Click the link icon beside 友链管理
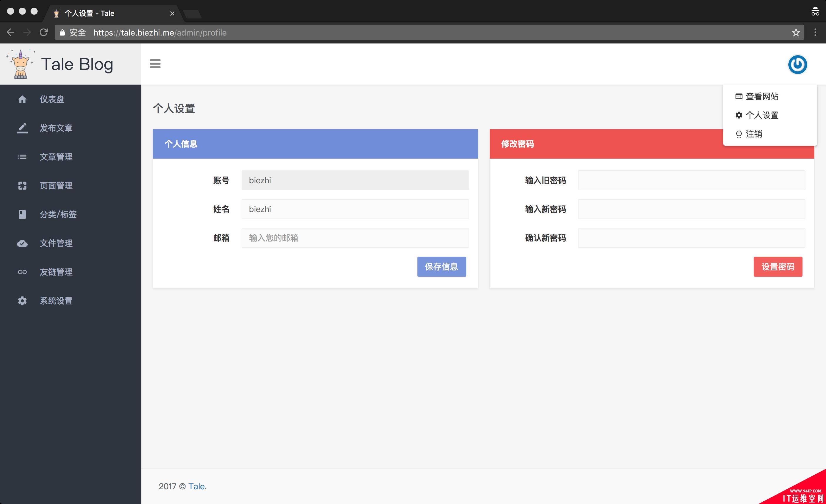The image size is (826, 504). click(22, 272)
